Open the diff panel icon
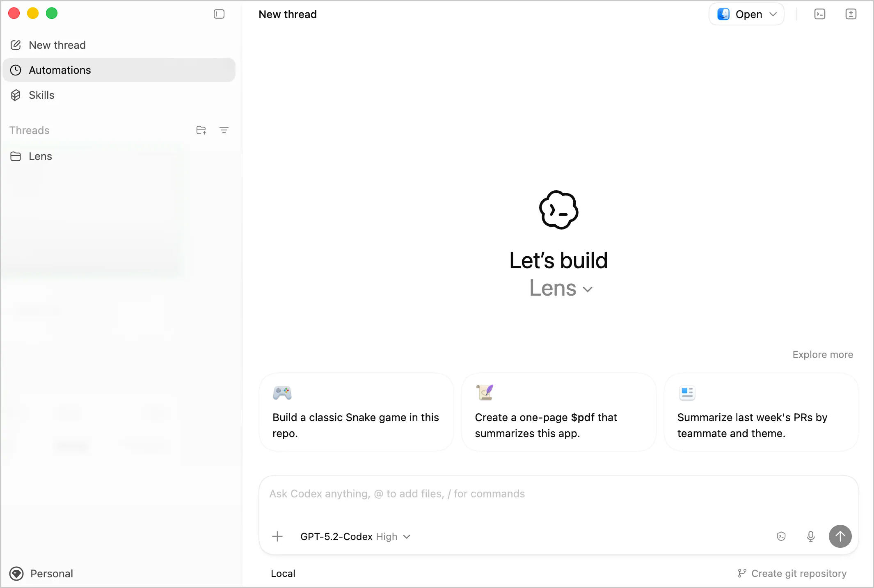The height and width of the screenshot is (588, 874). point(851,14)
